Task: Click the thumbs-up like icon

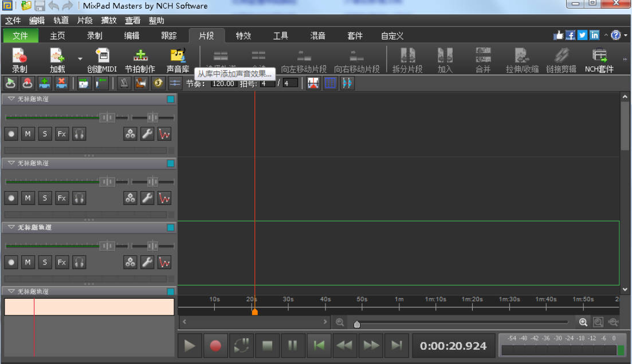Action: pos(558,35)
